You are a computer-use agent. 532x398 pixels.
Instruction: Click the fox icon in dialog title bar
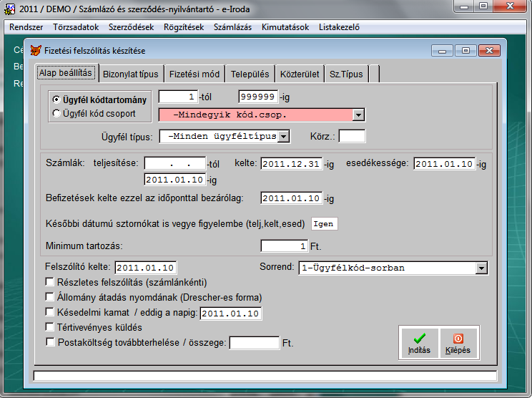34,51
